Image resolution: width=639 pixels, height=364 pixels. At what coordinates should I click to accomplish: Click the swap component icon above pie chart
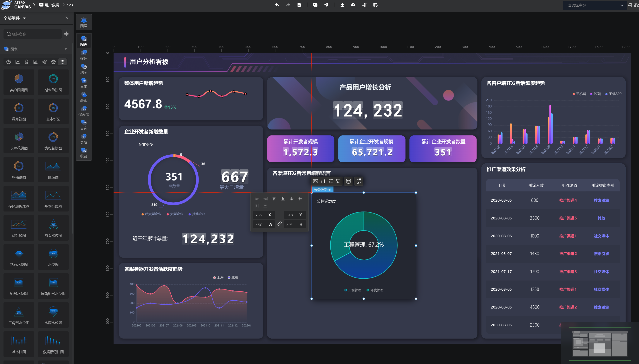[359, 181]
